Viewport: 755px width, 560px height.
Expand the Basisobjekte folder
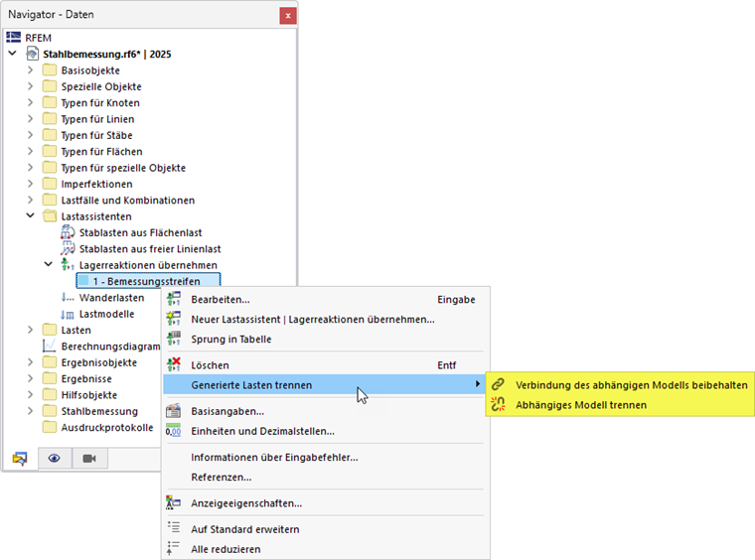pos(31,70)
